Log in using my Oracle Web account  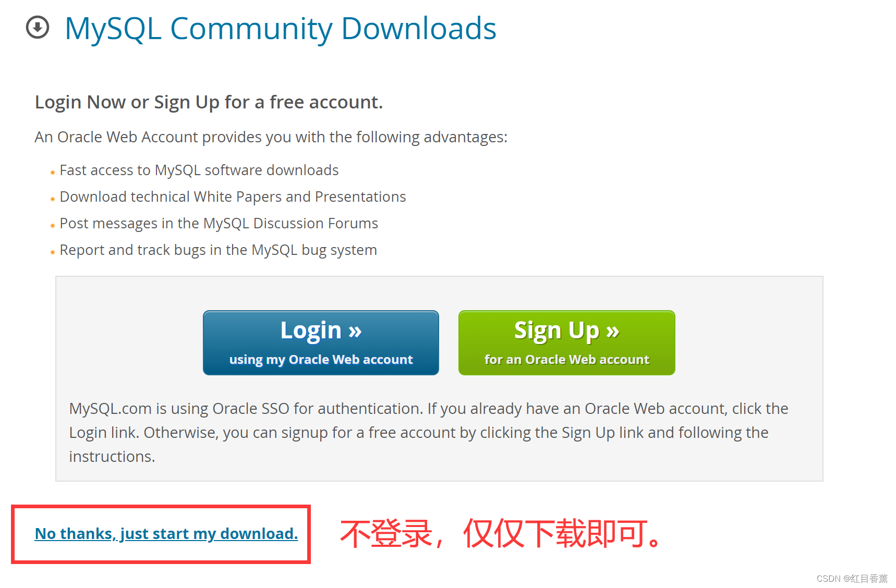[321, 342]
